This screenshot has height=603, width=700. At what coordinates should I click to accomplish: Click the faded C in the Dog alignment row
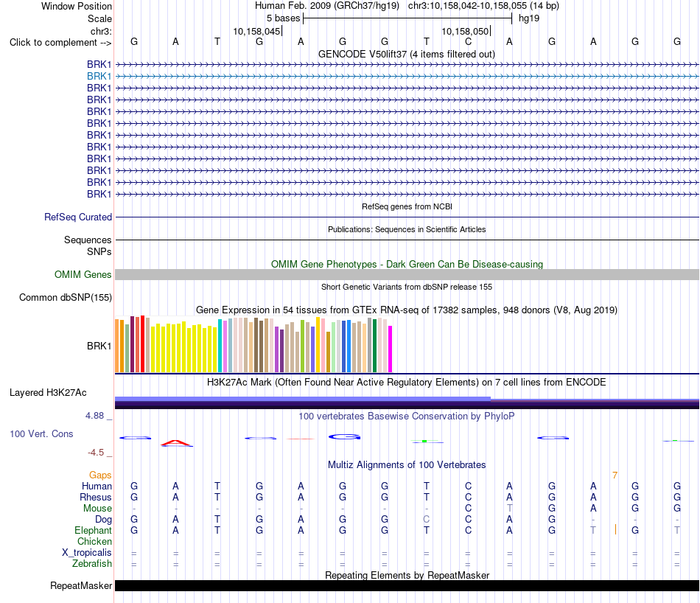coord(427,520)
